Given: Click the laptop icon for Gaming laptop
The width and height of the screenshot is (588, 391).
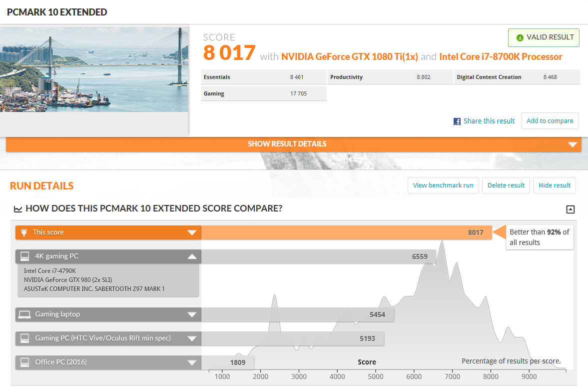Looking at the screenshot, I should pos(25,314).
